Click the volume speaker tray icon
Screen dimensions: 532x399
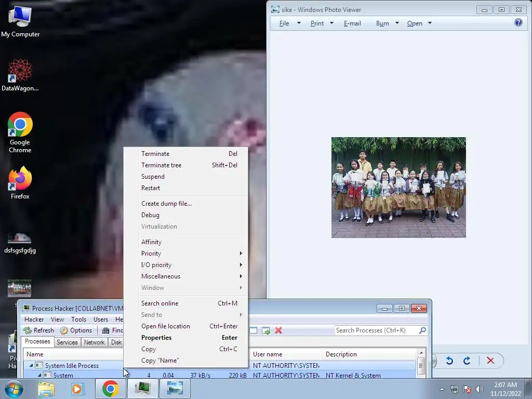coord(480,389)
